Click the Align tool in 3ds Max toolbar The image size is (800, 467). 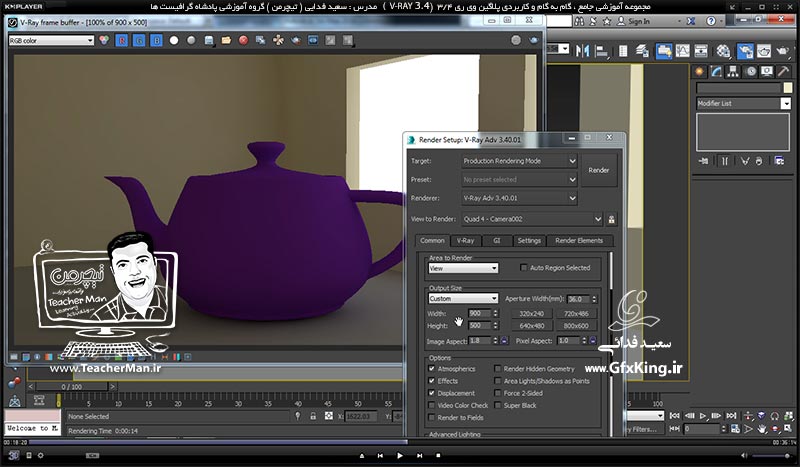(602, 51)
